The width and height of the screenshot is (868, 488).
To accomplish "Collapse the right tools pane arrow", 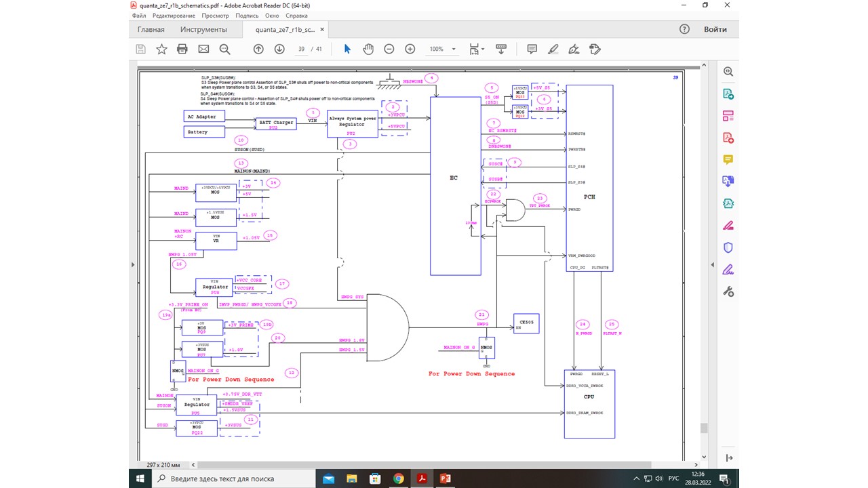I will [x=712, y=264].
